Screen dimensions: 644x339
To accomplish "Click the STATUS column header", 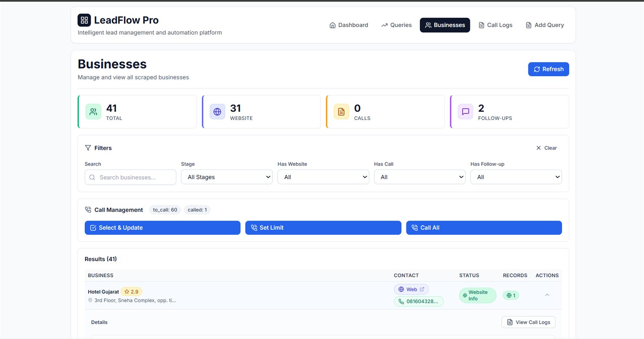I will point(469,275).
